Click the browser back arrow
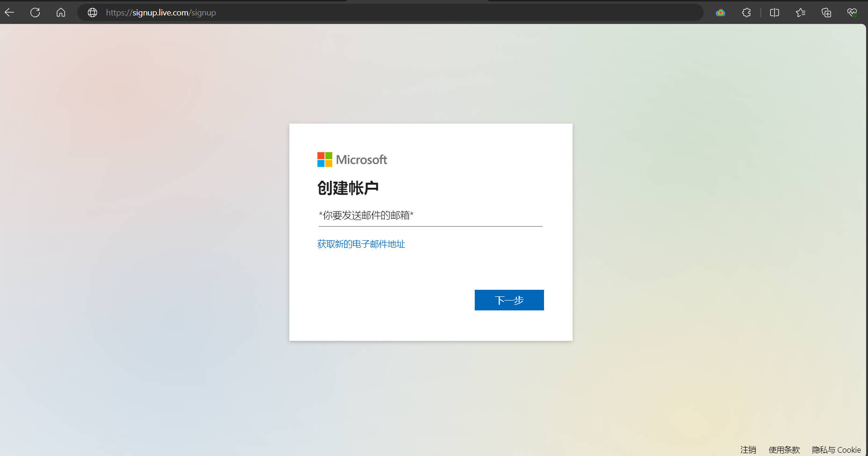The height and width of the screenshot is (456, 868). [9, 13]
